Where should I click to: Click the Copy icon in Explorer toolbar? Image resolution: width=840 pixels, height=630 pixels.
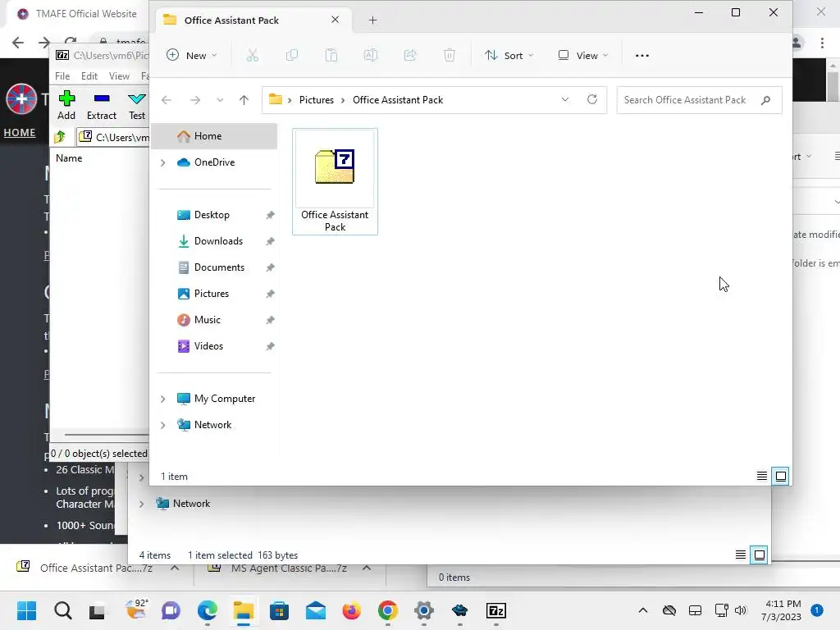click(x=292, y=55)
